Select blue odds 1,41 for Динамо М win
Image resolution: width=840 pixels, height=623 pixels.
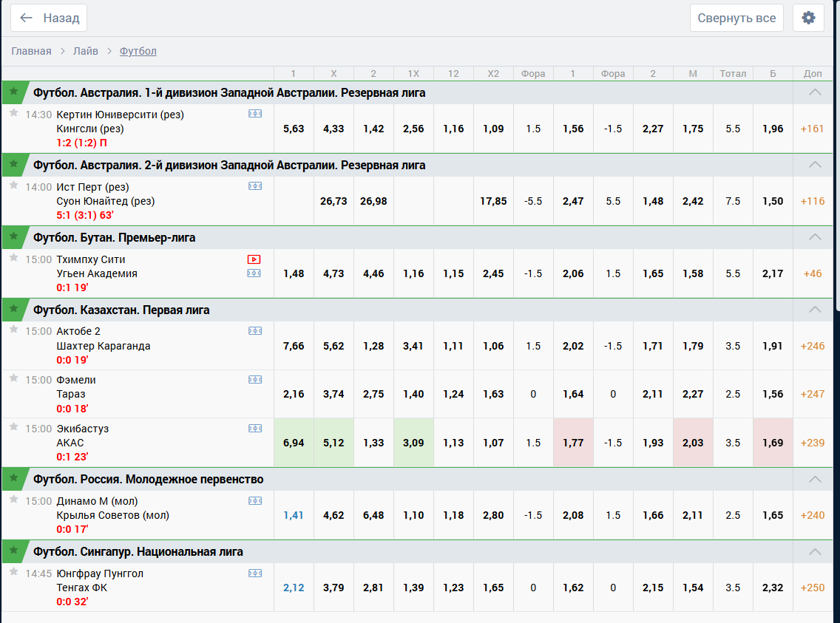point(294,515)
